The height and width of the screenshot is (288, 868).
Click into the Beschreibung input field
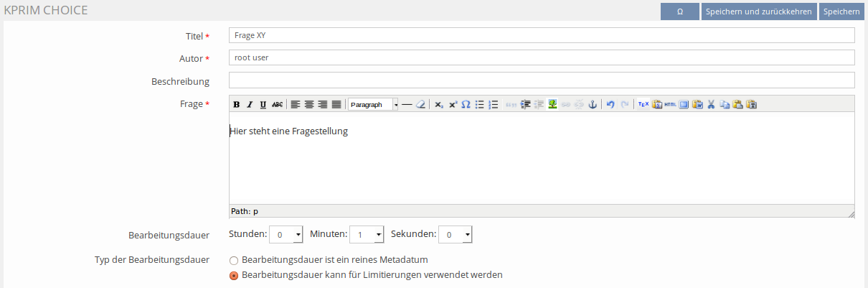click(542, 80)
